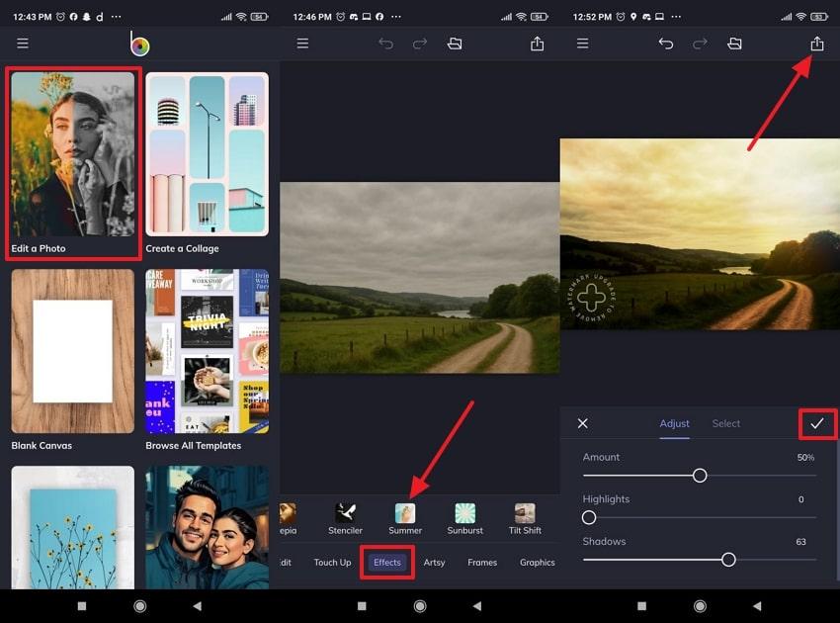Image resolution: width=840 pixels, height=623 pixels.
Task: Open image manager icon in middle screen
Action: [x=455, y=43]
